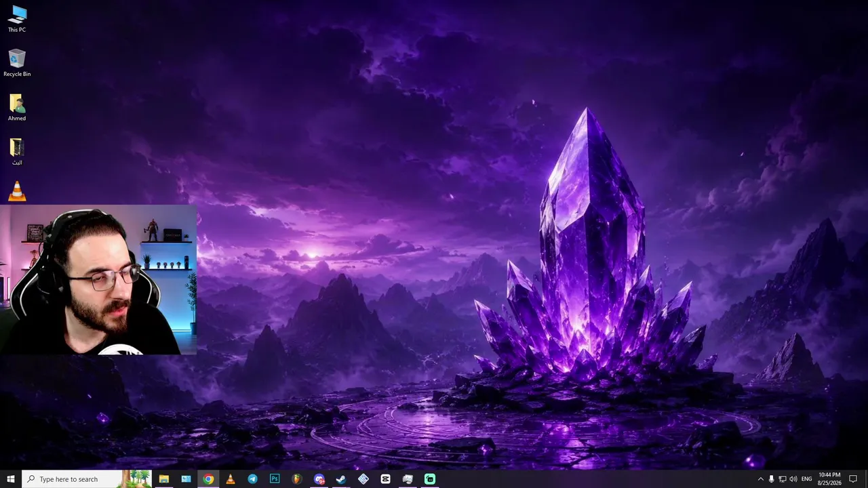Select the Arabic-named folder on desktop
Image resolution: width=868 pixels, height=488 pixels.
[17, 151]
